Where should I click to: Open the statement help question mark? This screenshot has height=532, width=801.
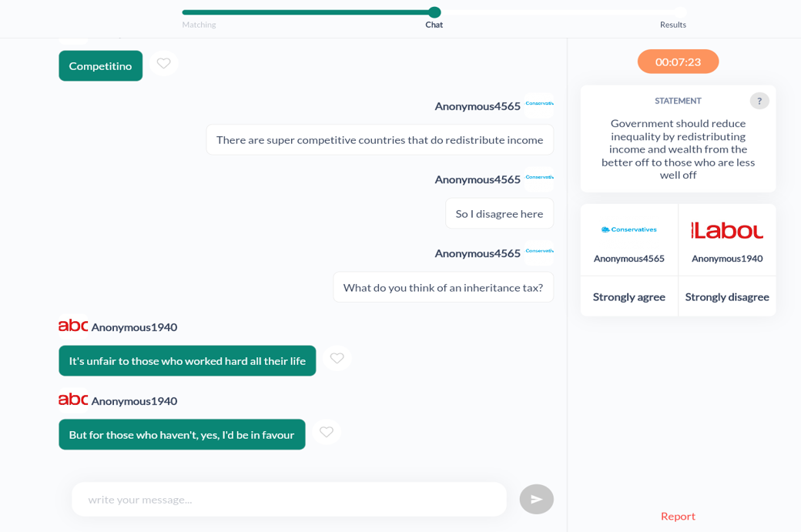(759, 101)
